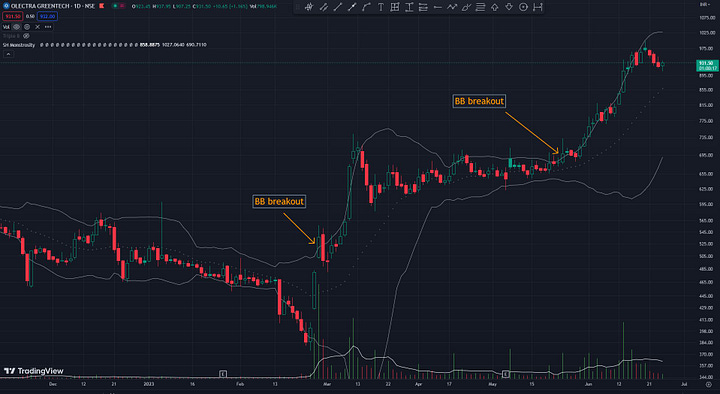Click the 2023 date axis label
720x394 pixels.
pyautogui.click(x=149, y=384)
